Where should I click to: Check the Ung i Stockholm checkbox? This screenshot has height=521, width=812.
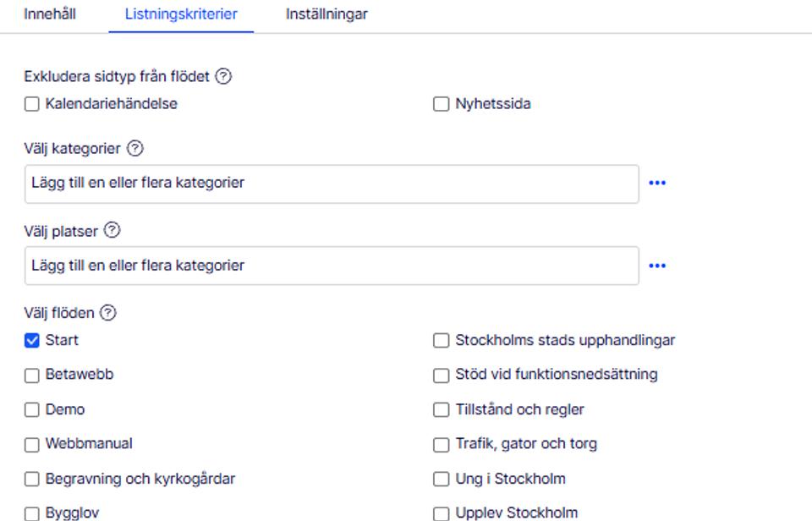442,479
